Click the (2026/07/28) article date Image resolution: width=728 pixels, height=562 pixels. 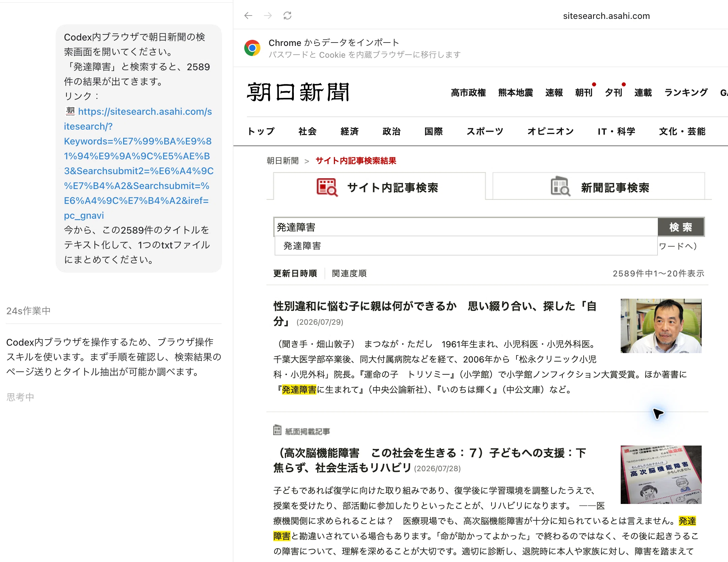[437, 469]
